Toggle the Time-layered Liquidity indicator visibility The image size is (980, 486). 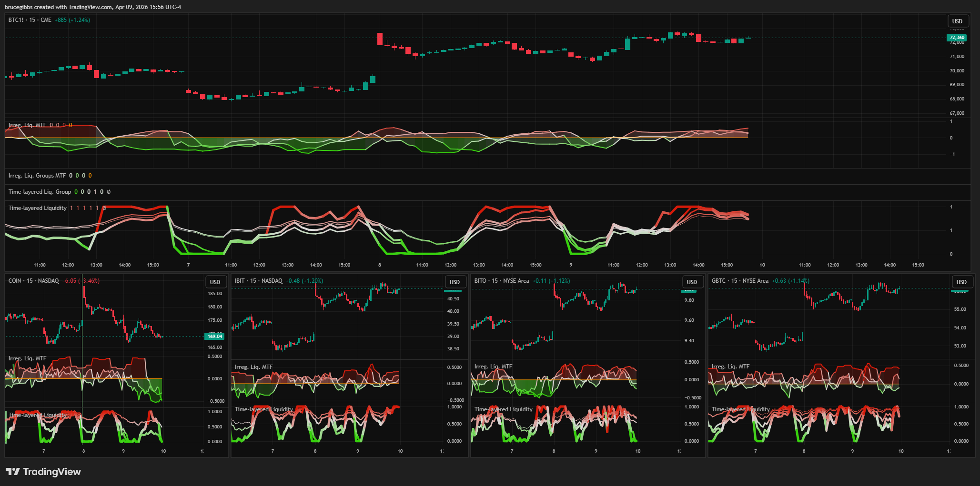pyautogui.click(x=37, y=208)
